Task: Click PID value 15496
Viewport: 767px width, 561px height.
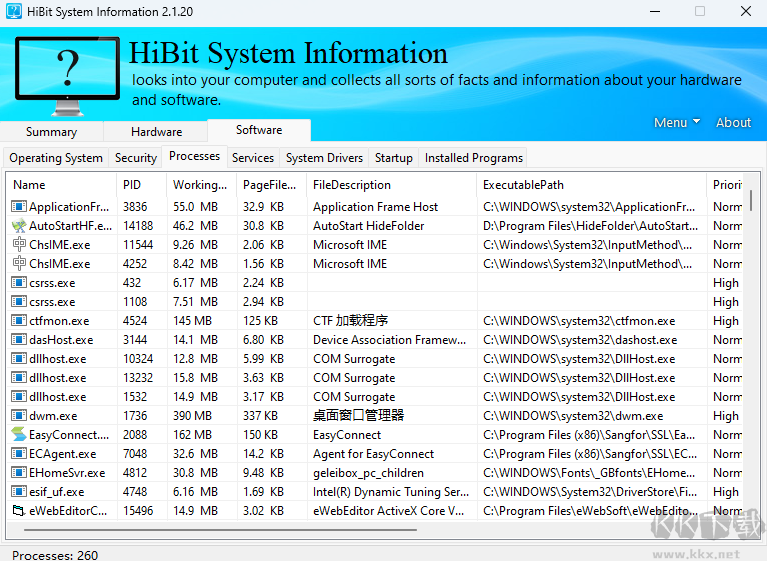Action: click(x=138, y=511)
